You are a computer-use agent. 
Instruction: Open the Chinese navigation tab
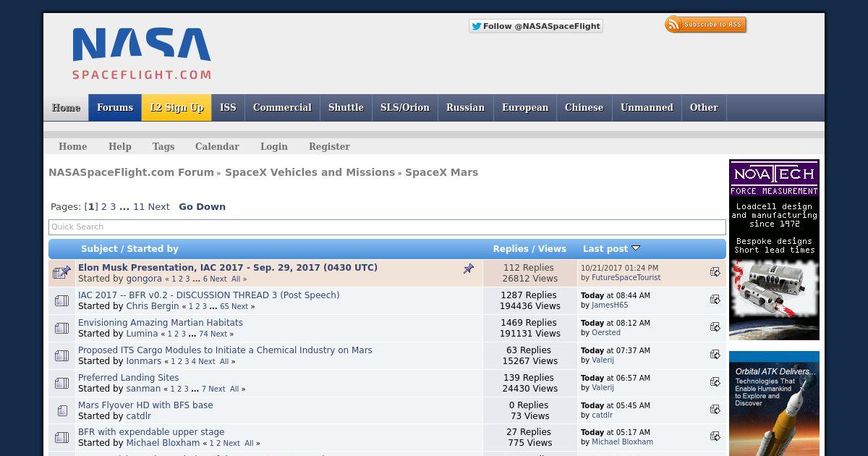tap(584, 108)
